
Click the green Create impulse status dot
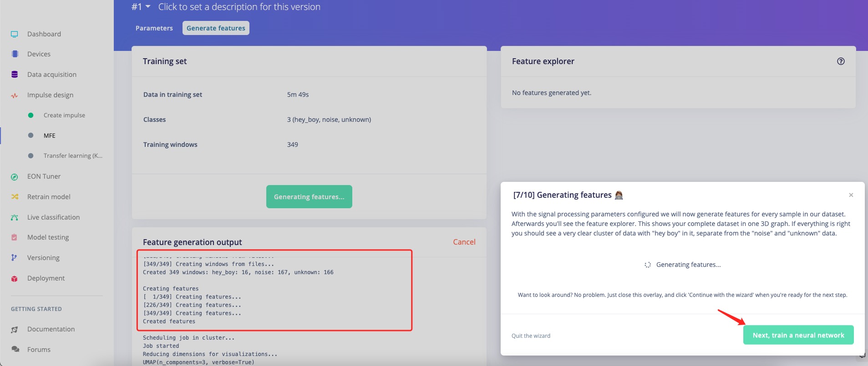click(30, 115)
